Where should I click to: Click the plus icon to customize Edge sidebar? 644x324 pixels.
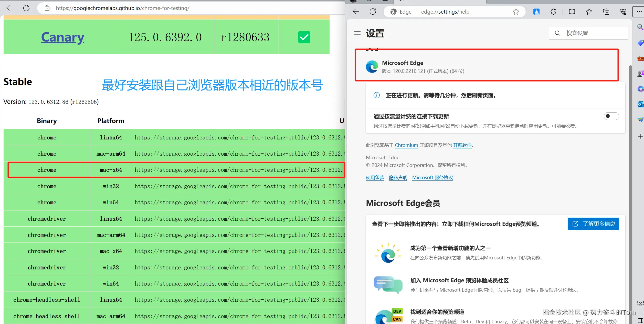(640, 136)
